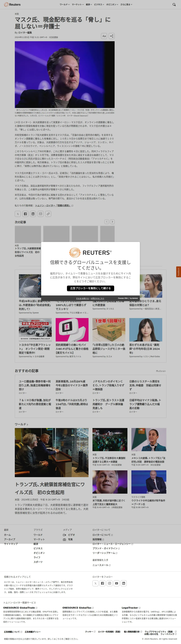This screenshot has height=644, width=181.
Task: Open アーカイブ in footer
Action: point(9,539)
